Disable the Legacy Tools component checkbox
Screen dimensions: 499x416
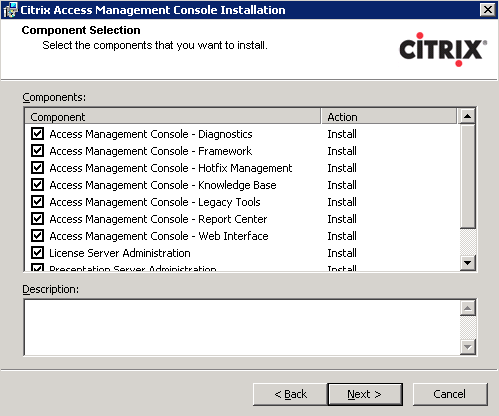pos(37,202)
